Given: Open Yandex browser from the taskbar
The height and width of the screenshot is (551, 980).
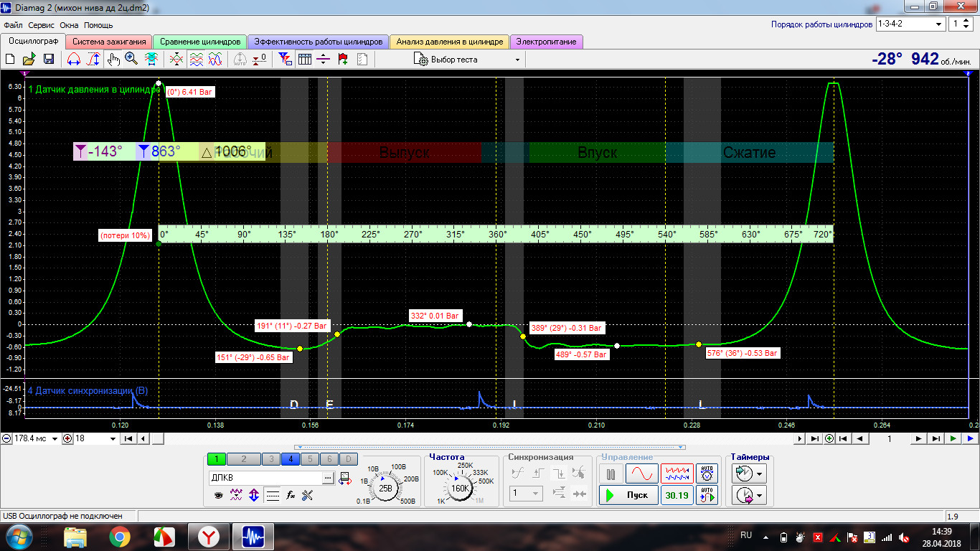Looking at the screenshot, I should tap(209, 536).
